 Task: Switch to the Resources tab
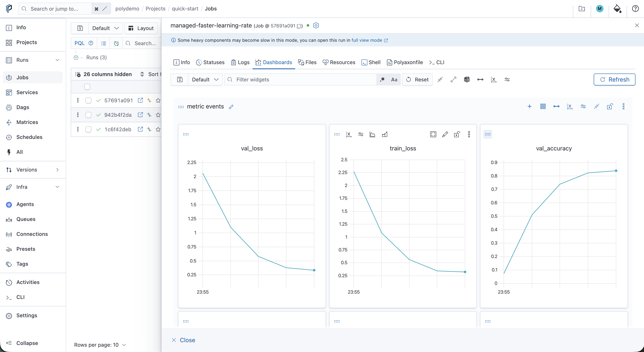(x=339, y=62)
